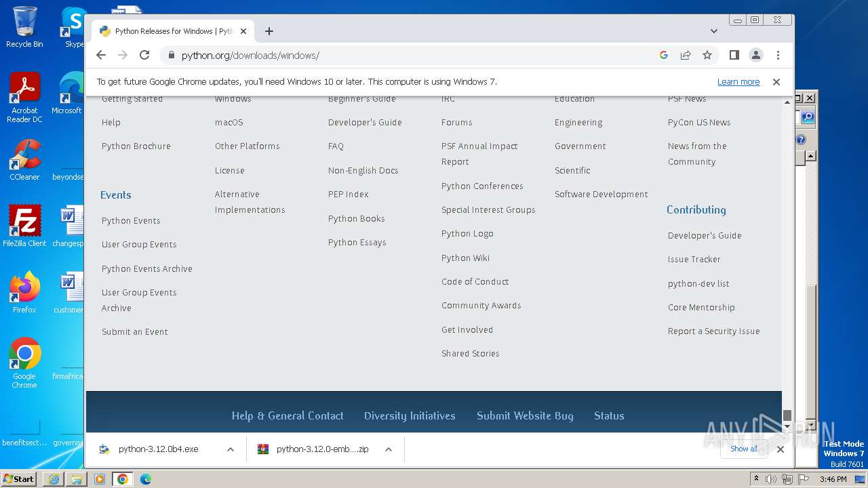
Task: Bookmark this page with the star icon
Action: tap(707, 55)
